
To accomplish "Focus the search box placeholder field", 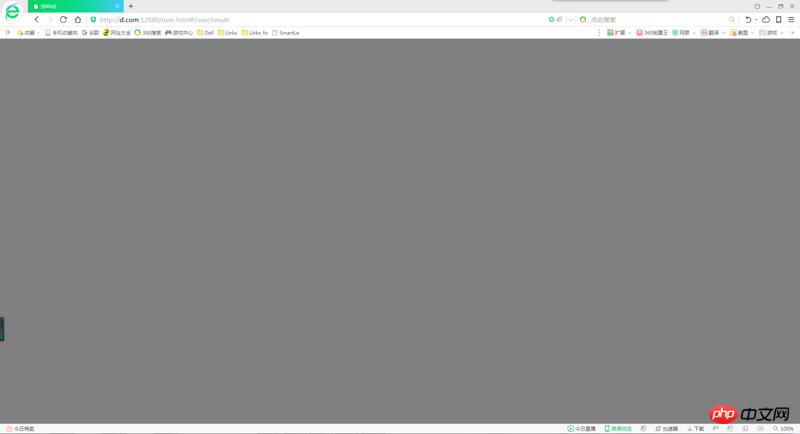I will [658, 19].
